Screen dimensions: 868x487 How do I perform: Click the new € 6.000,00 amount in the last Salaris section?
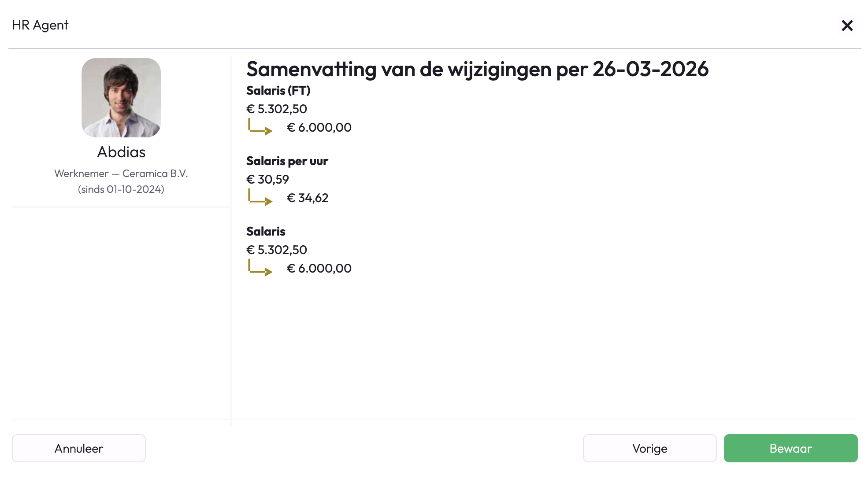point(319,269)
